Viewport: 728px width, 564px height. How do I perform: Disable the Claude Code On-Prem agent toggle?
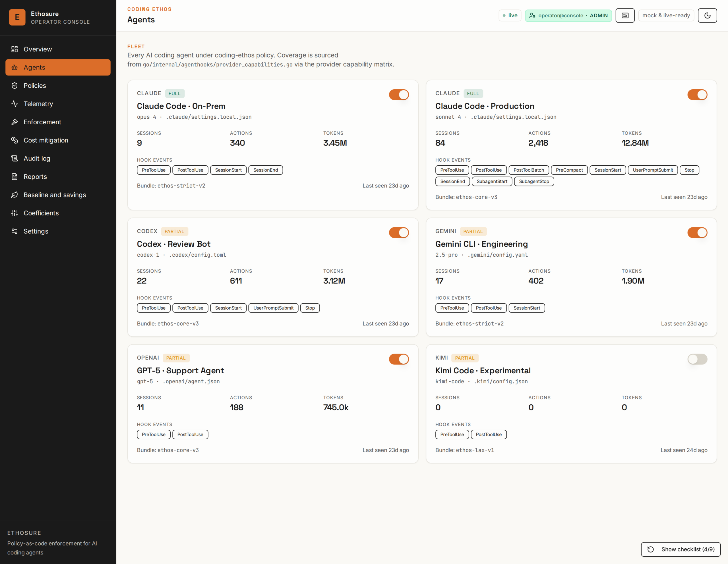399,95
